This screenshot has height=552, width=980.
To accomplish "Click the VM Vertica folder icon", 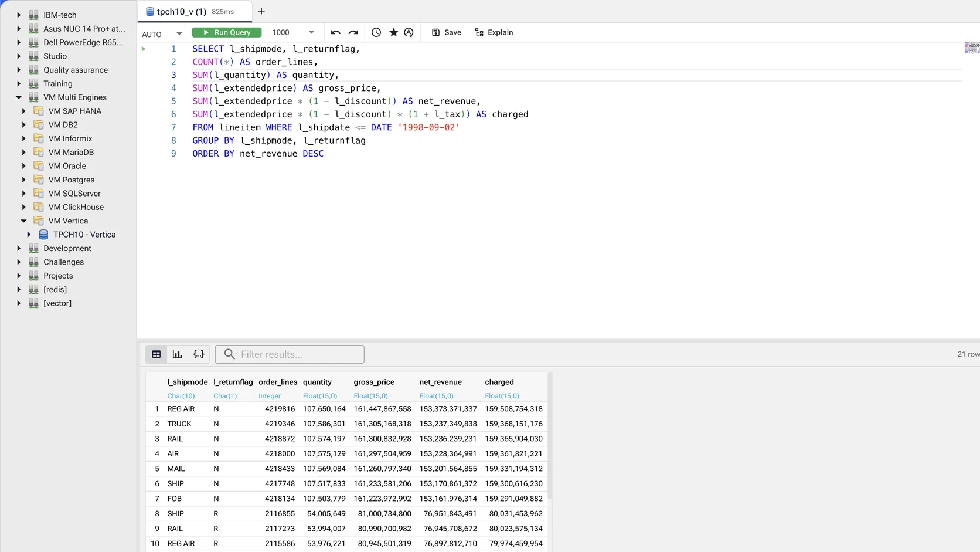I will pos(39,221).
